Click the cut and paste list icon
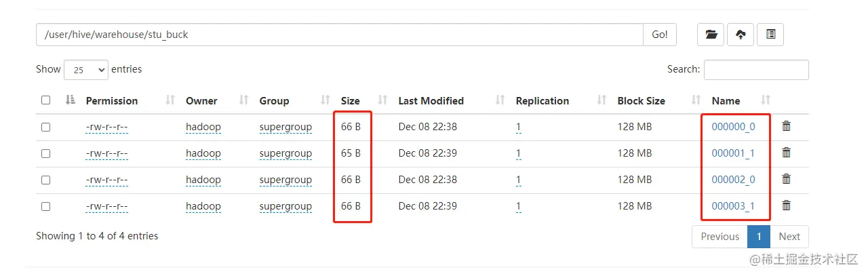This screenshot has width=868, height=276. [770, 35]
